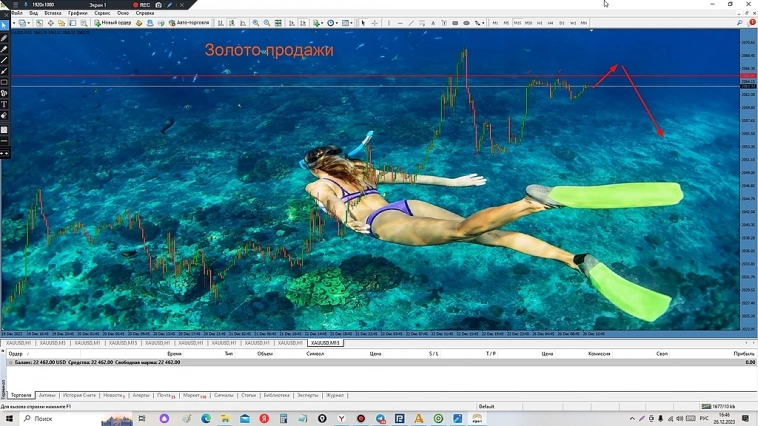Viewport: 758px width, 426px height.
Task: Click the zoom out chart icon
Action: pos(267,23)
